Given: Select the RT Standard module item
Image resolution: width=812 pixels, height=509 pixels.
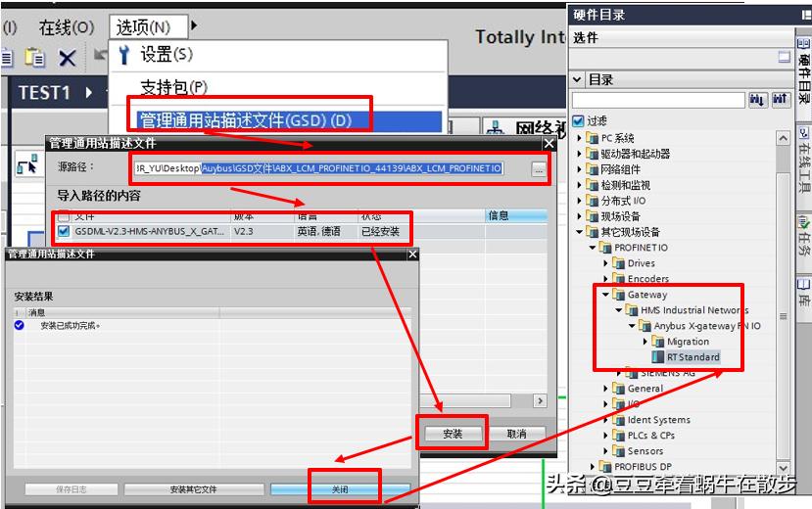Looking at the screenshot, I should (693, 357).
